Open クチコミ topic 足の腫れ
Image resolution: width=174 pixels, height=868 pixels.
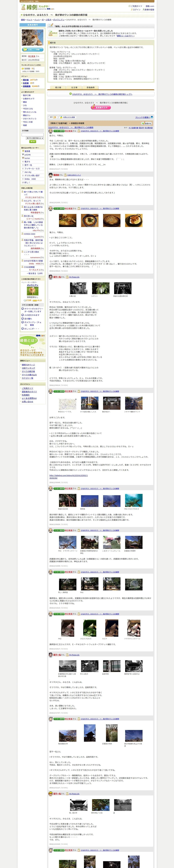pos(28,319)
